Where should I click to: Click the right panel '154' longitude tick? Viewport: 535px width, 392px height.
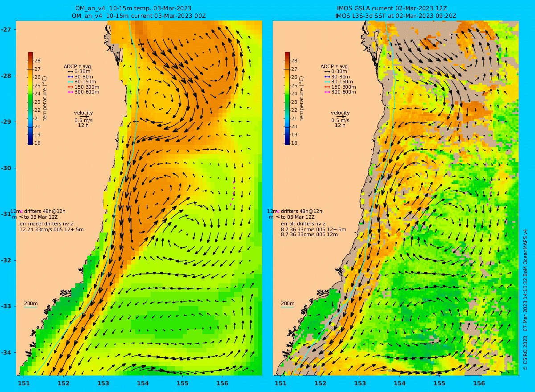[400, 383]
